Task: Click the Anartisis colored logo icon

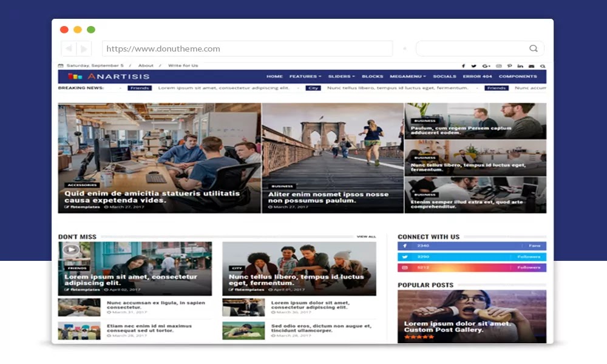Action: 75,76
